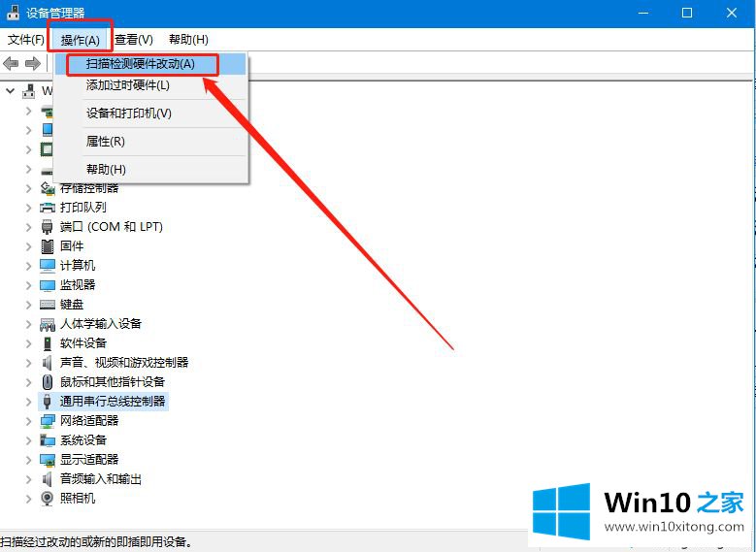Open 设备和打印机(V) from the menu

[x=128, y=114]
